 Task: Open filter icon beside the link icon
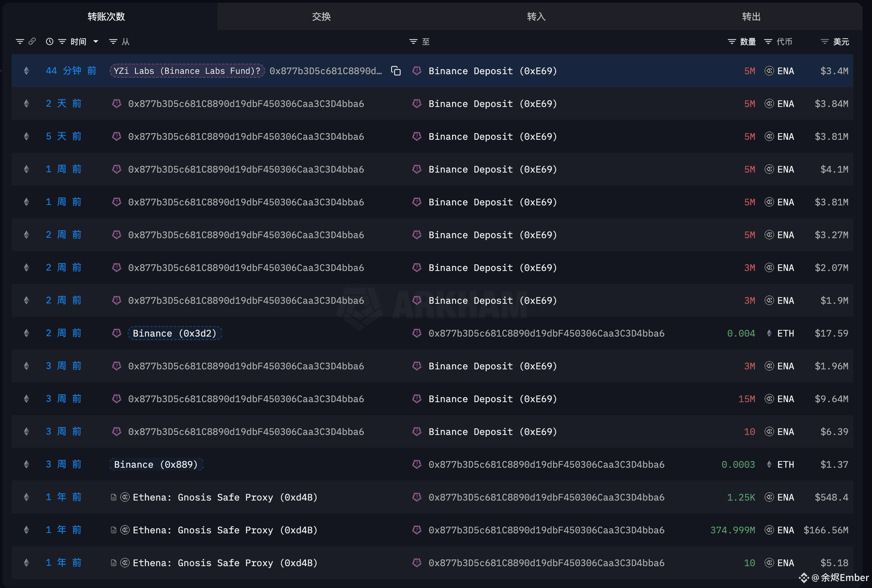point(20,41)
